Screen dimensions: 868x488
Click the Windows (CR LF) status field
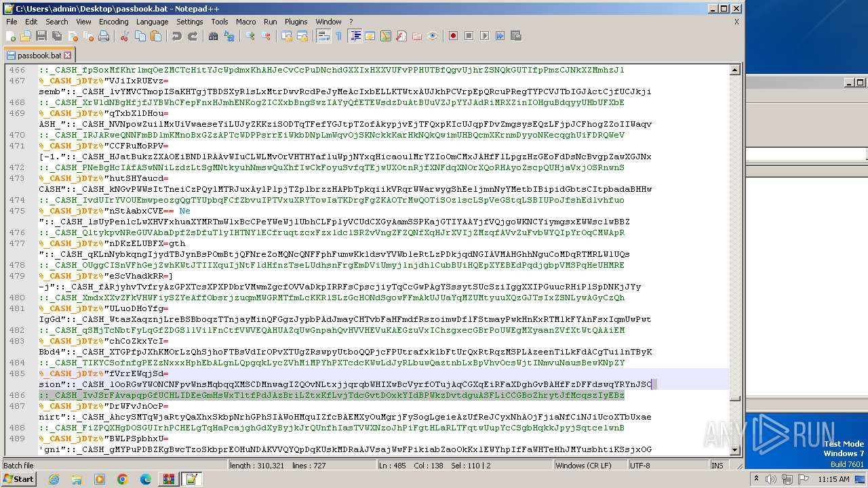click(590, 466)
